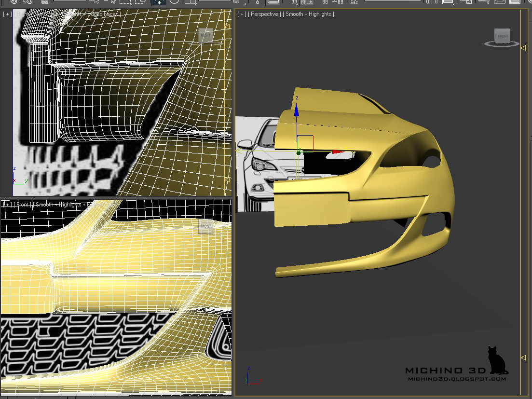Viewport: 532px width, 399px height.
Task: Click the FRONT face of Perspective ViewCube
Action: point(503,36)
